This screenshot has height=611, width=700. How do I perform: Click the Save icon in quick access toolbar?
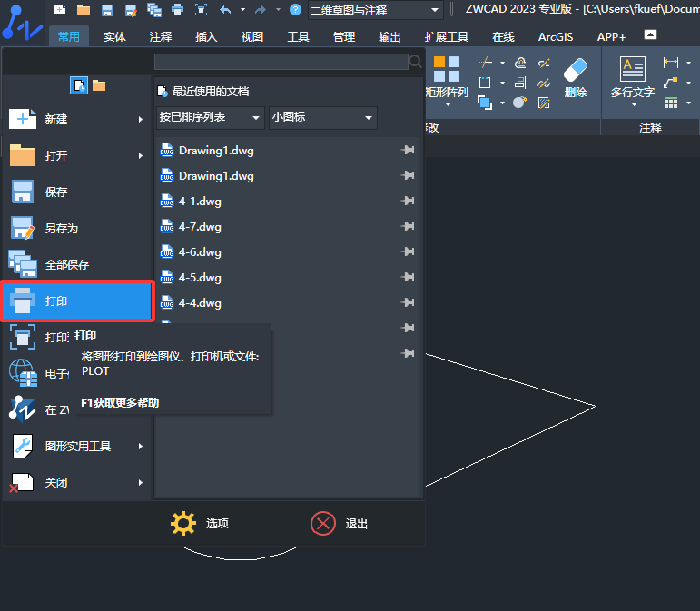[x=107, y=10]
